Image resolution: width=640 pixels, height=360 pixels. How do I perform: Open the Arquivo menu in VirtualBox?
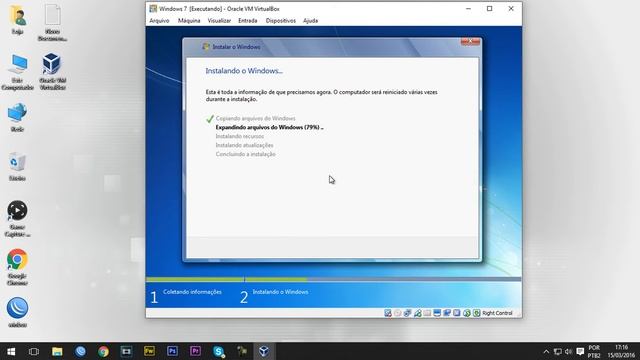point(159,20)
